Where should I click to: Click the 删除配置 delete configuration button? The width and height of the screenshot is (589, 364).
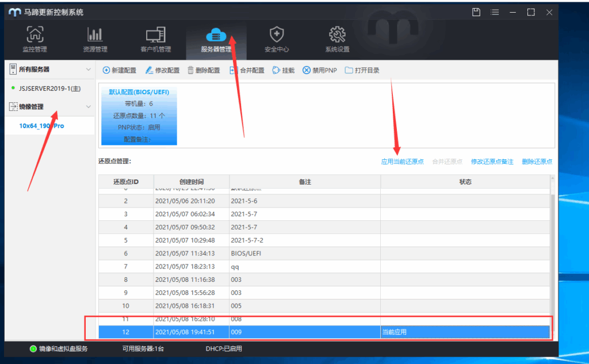204,70
